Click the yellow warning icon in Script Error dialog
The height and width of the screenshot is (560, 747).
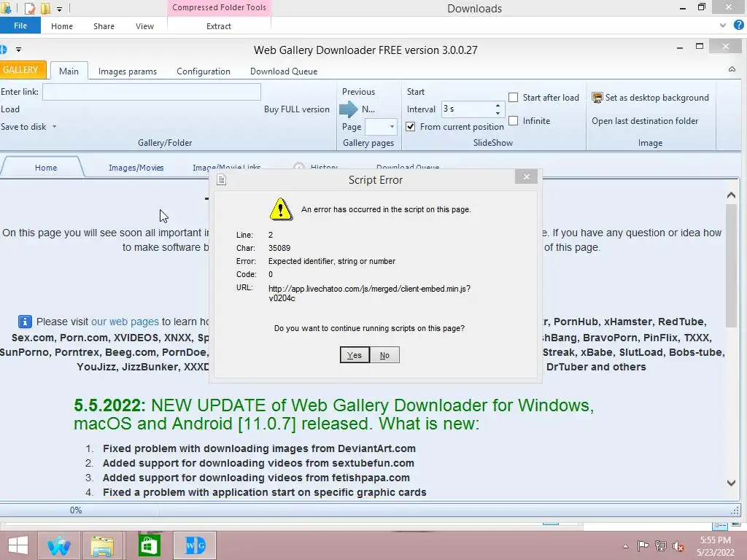pos(281,209)
